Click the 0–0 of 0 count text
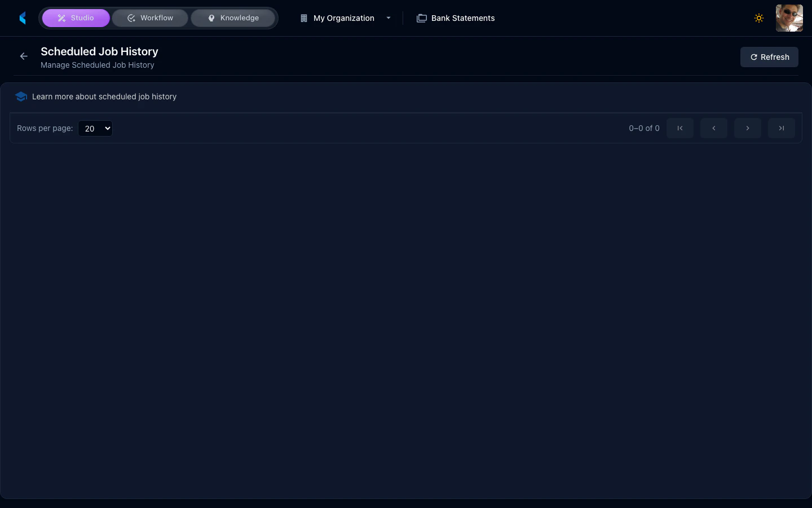812x508 pixels. pos(644,128)
